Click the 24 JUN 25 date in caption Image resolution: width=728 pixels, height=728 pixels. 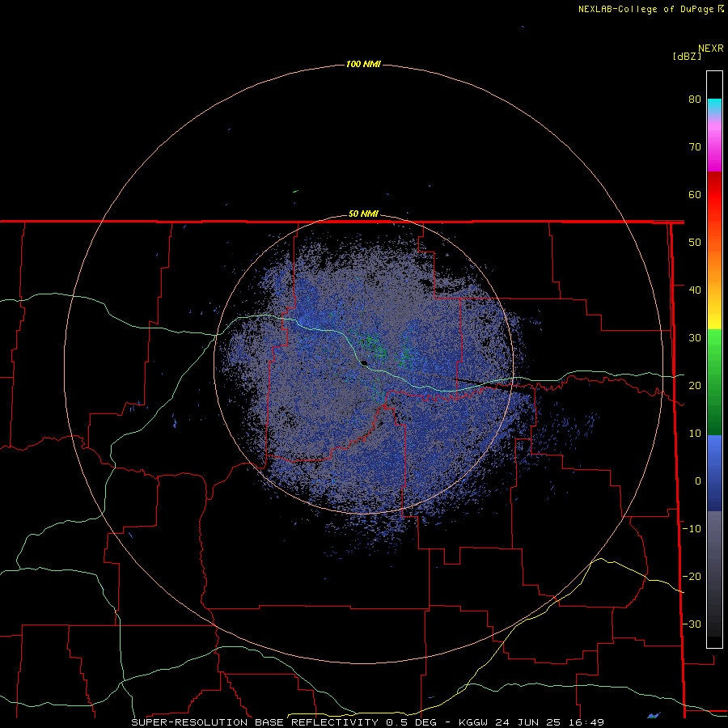coord(529,722)
